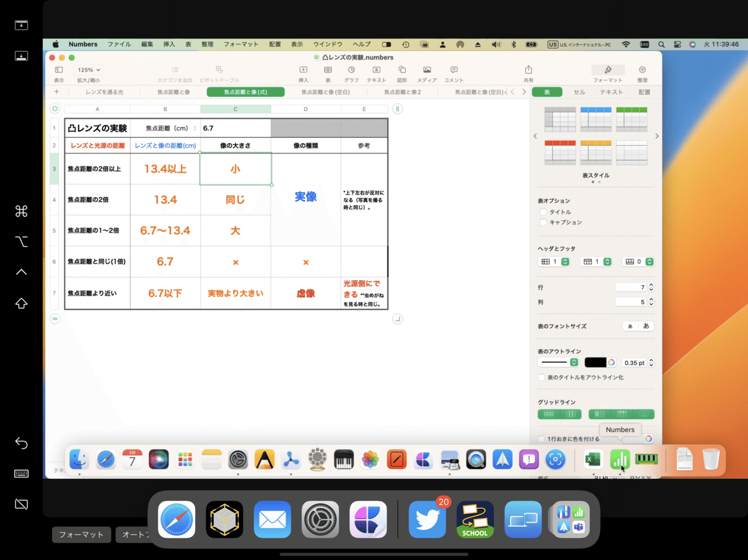The height and width of the screenshot is (560, 748).
Task: Click the outline black color well
Action: coord(595,363)
